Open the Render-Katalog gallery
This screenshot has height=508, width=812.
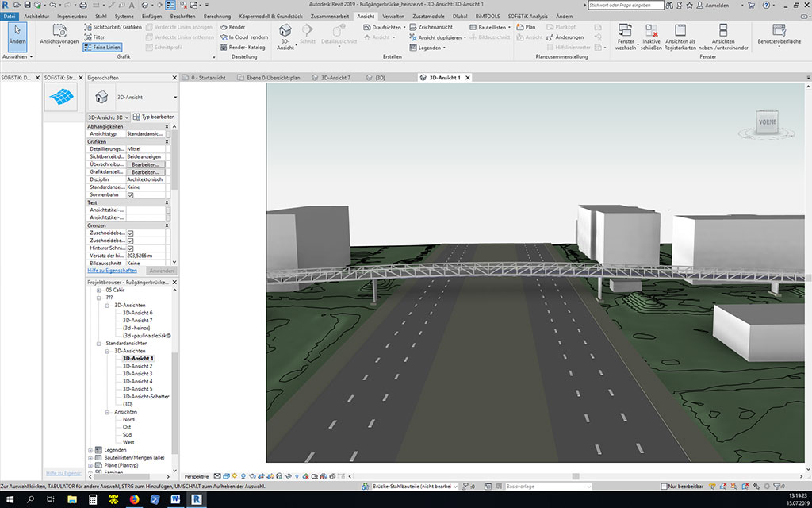[243, 48]
